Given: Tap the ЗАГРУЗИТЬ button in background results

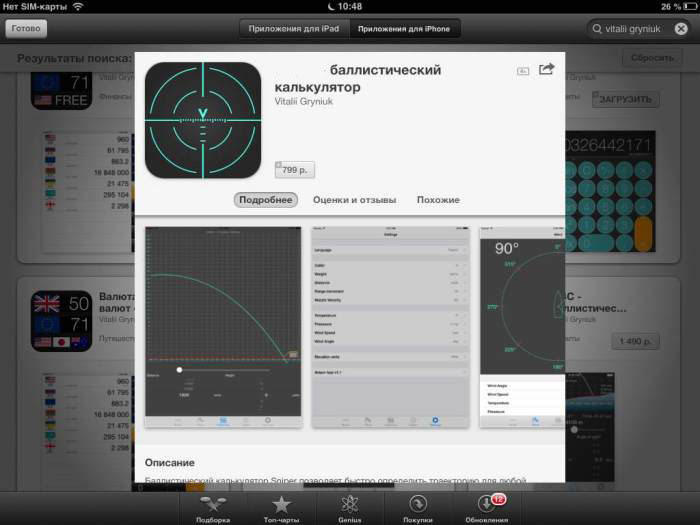Looking at the screenshot, I should (x=625, y=99).
